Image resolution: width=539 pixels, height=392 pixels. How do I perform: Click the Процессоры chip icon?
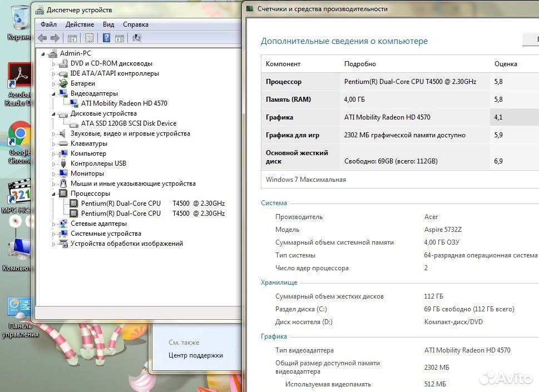(x=63, y=193)
